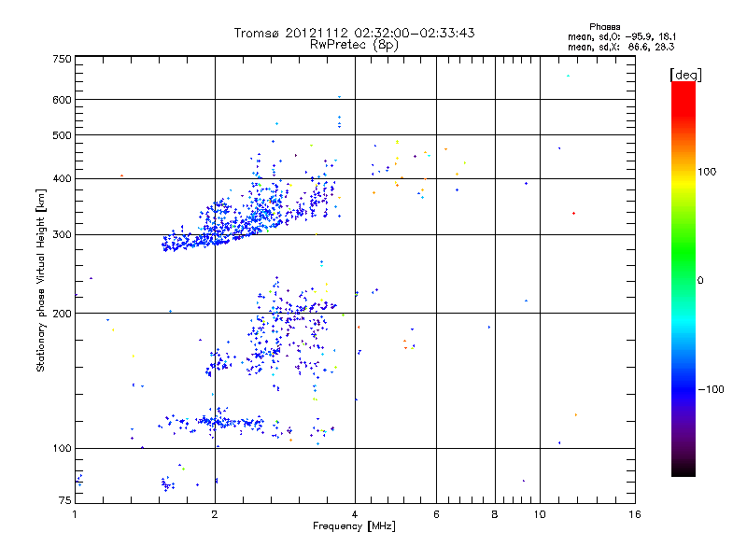Click the "mean, sd,O: -95.9, 18.1" line
This screenshot has width=747, height=560.
(x=622, y=36)
